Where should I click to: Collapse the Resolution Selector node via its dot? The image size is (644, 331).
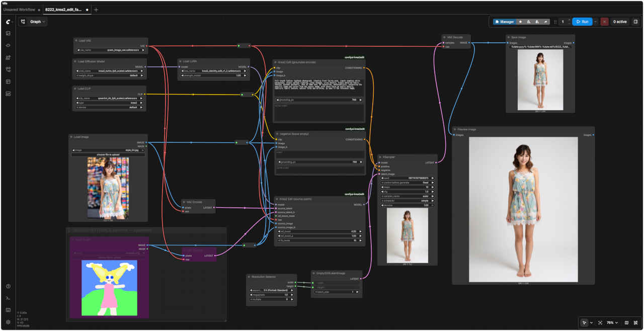click(249, 277)
